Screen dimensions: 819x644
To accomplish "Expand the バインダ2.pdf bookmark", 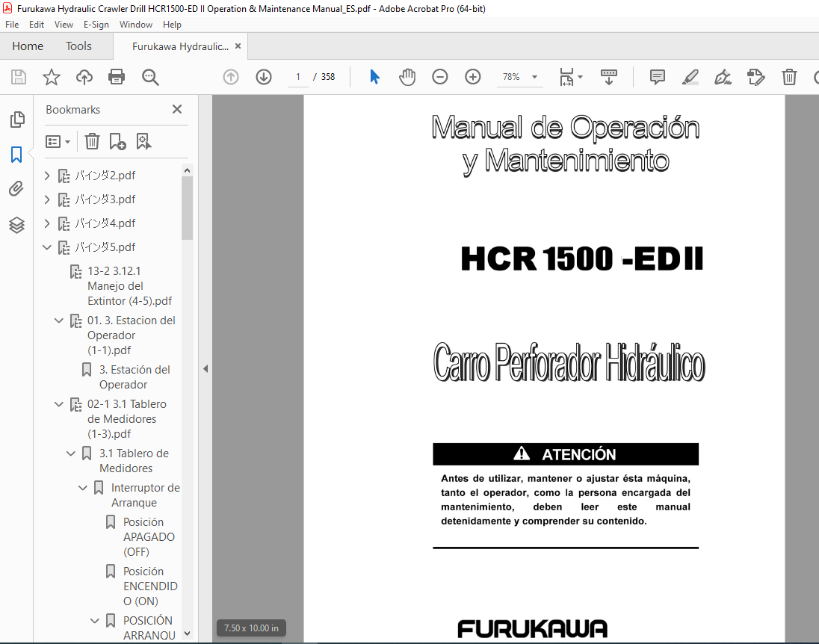I will (47, 176).
